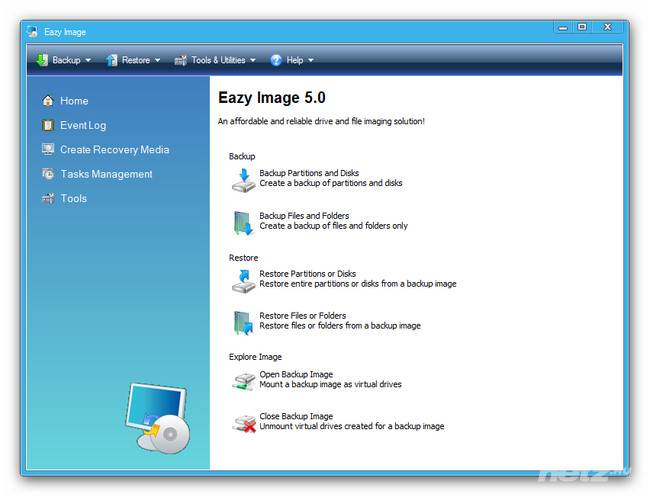The height and width of the screenshot is (497, 650).
Task: Click the Backup Partitions and Disks icon
Action: click(243, 179)
